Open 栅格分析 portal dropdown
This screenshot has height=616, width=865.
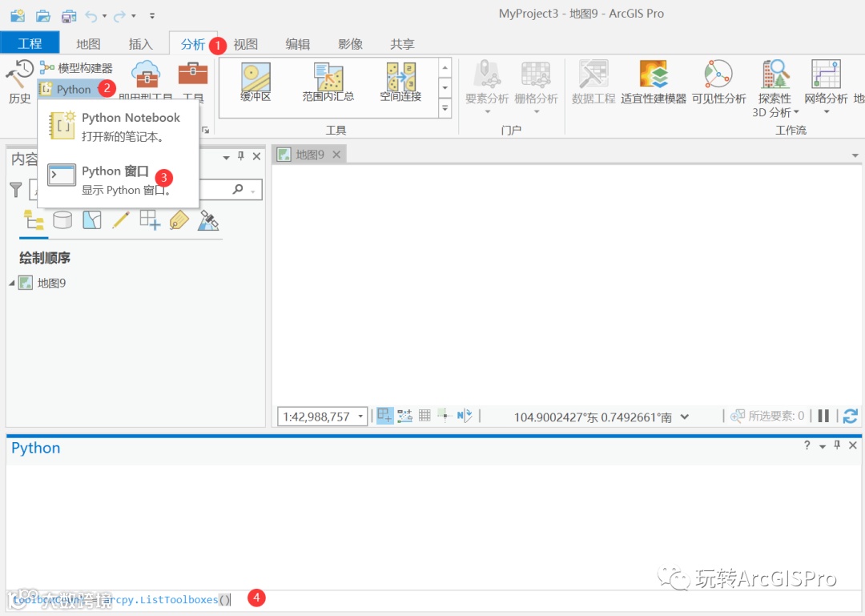point(536,87)
